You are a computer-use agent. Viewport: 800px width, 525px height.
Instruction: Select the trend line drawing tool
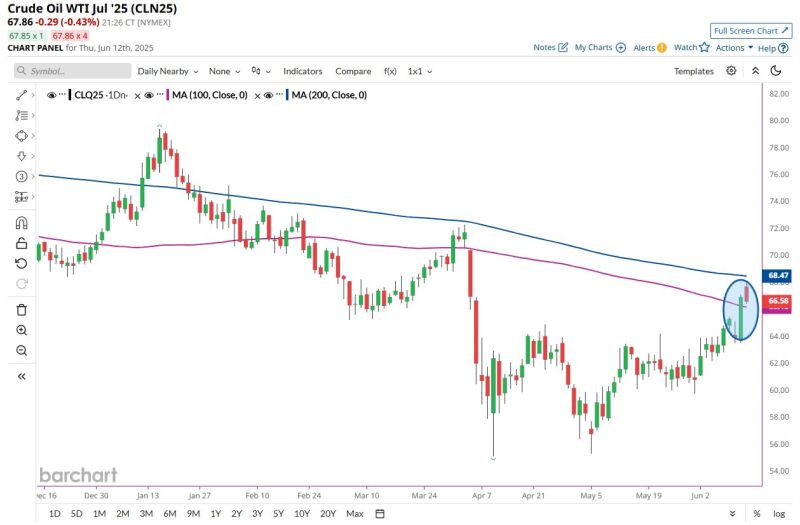(x=21, y=94)
